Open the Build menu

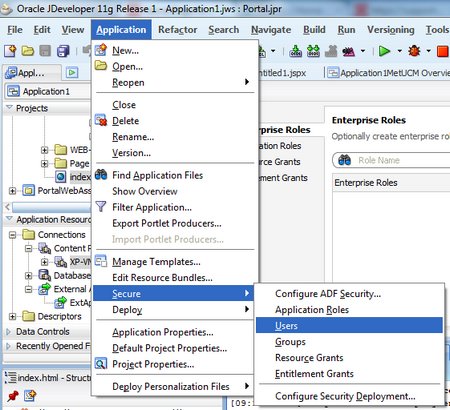(314, 30)
